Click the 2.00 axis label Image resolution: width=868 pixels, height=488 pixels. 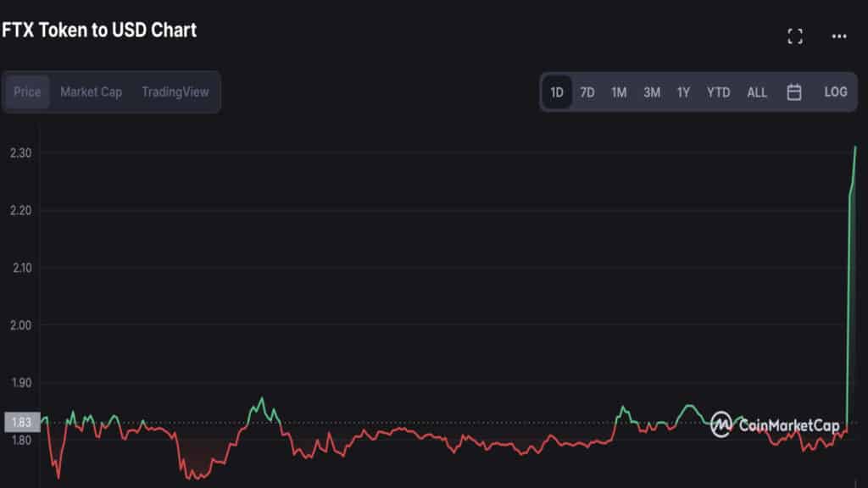click(20, 325)
